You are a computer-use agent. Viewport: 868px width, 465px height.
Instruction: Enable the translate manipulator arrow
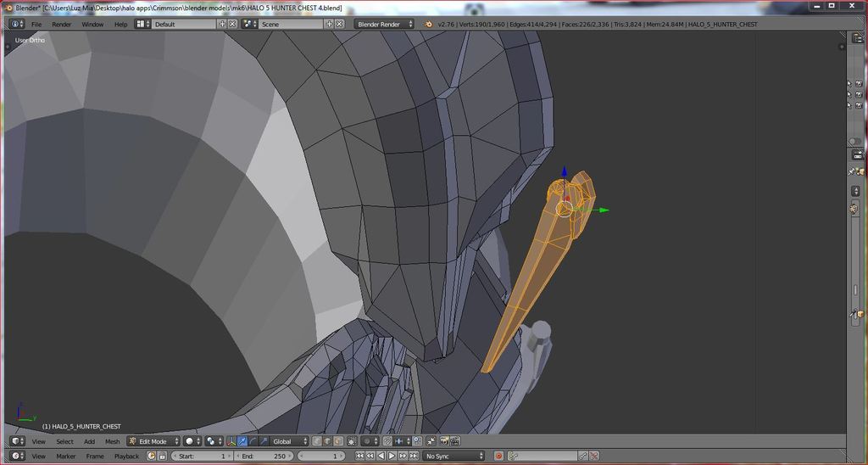(242, 441)
